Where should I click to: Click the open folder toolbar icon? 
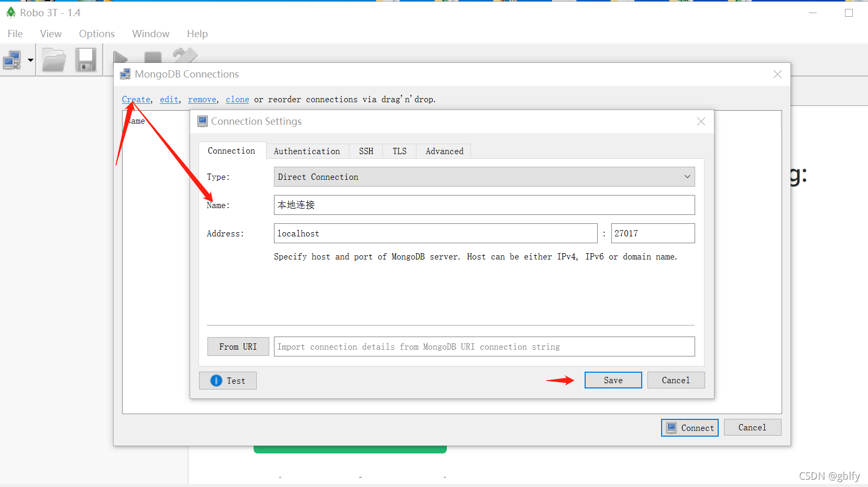[54, 60]
